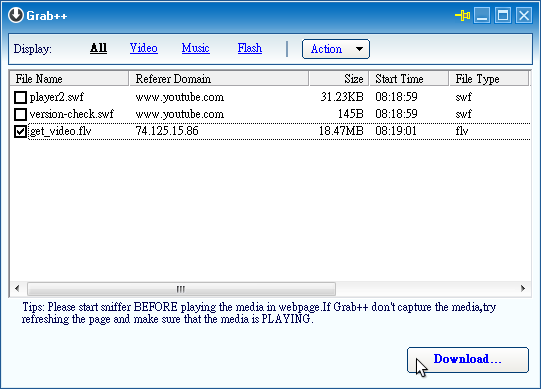Click the horizontal scrollbar thumb
The image size is (541, 389).
pos(181,289)
